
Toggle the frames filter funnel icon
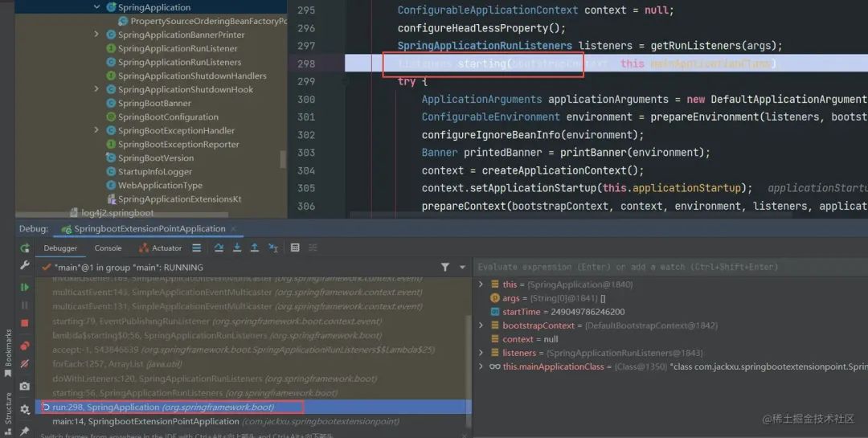point(445,268)
